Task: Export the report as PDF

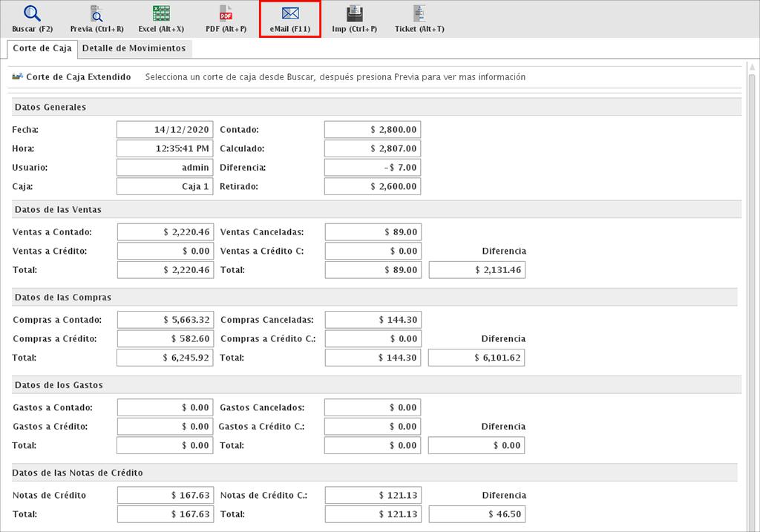Action: coord(226,14)
